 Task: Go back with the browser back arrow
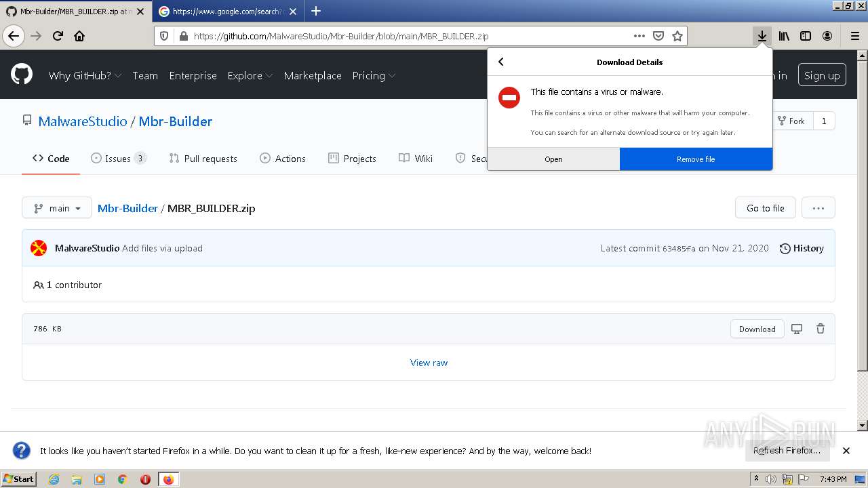point(14,36)
